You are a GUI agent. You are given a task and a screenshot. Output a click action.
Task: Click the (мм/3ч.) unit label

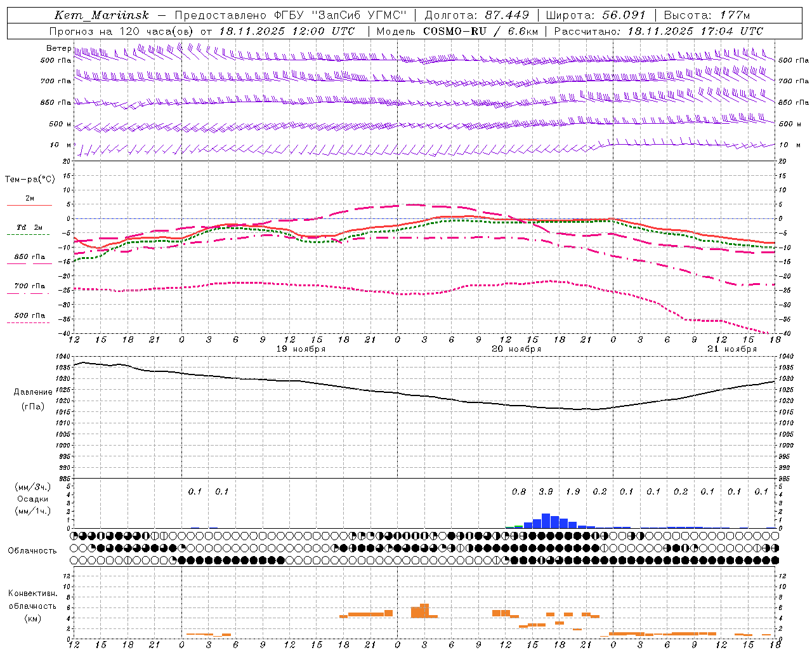click(32, 487)
